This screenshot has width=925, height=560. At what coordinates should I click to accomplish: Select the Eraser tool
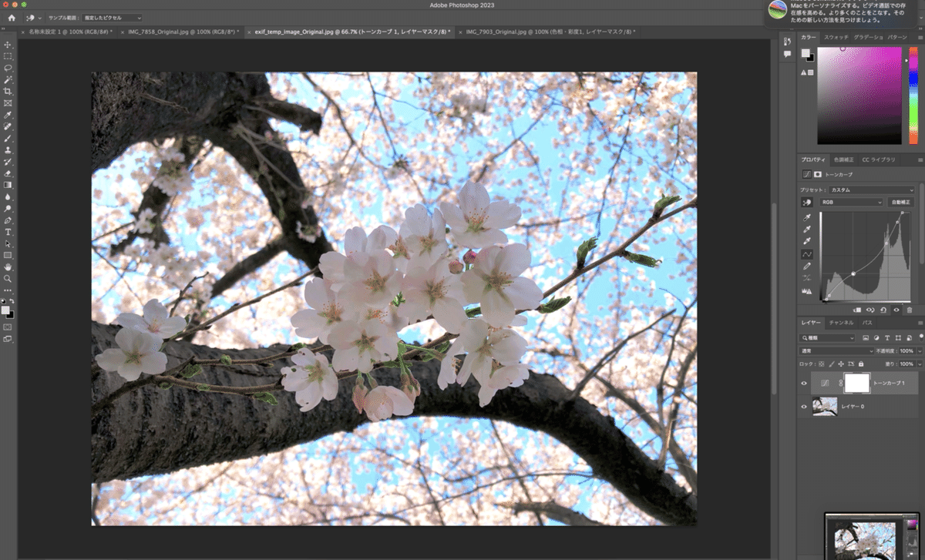pos(8,173)
